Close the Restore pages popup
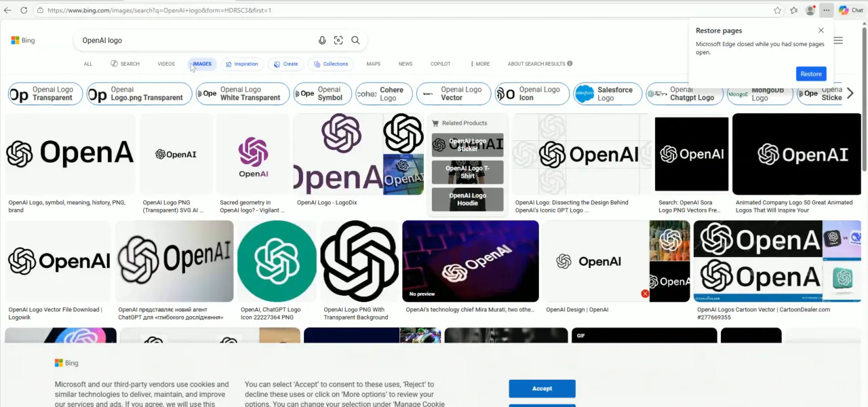Screen dimensions: 868x407 point(821,31)
